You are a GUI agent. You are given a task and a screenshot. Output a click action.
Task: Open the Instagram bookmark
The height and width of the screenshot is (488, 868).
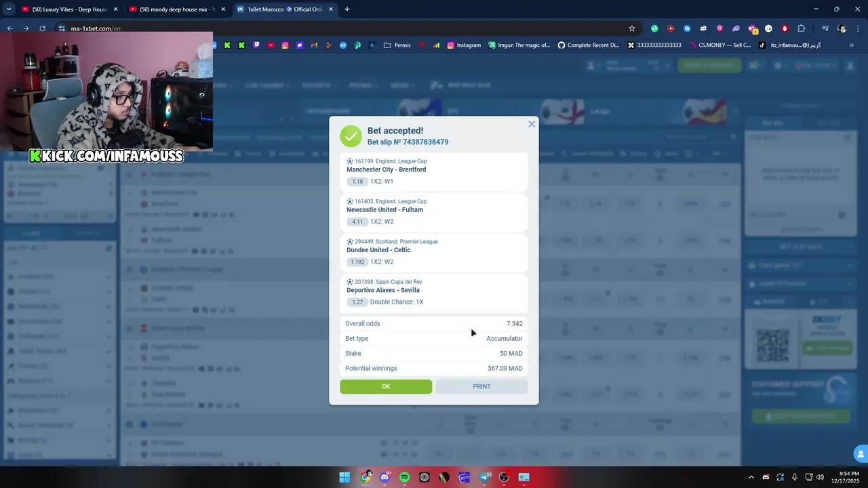[x=463, y=45]
